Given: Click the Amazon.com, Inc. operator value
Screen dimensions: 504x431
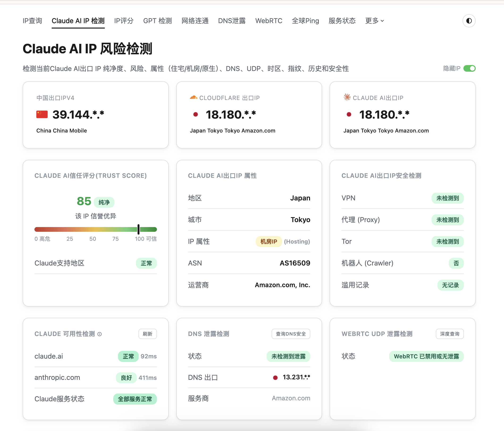Looking at the screenshot, I should pos(282,285).
